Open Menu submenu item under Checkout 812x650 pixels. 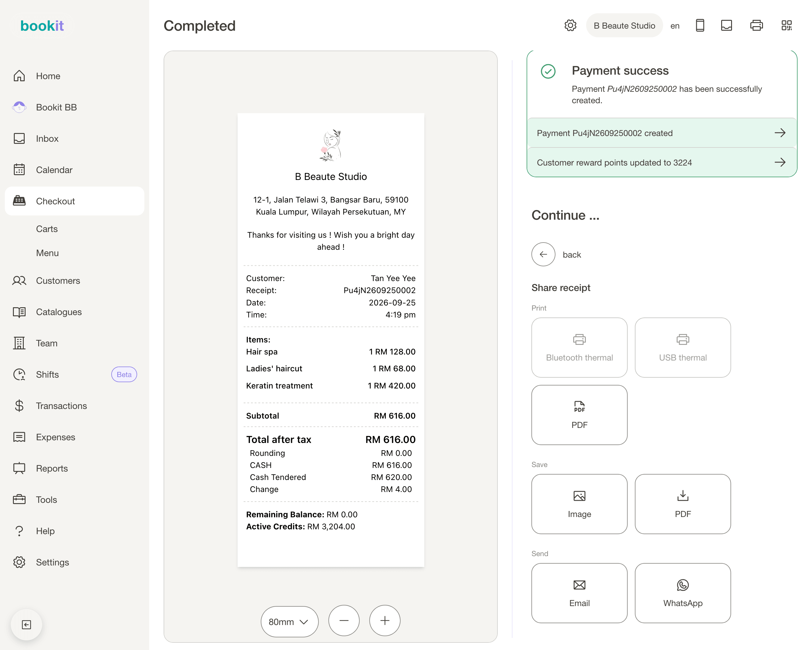point(48,253)
